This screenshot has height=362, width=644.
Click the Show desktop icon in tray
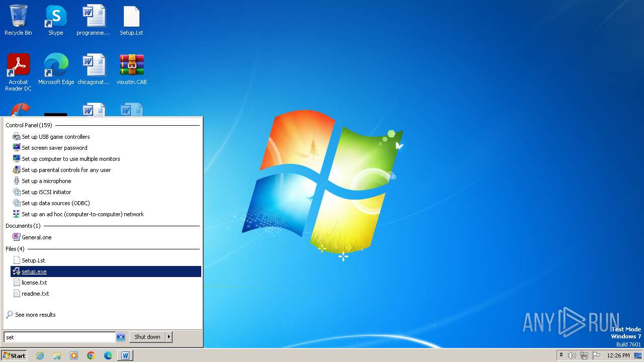pyautogui.click(x=638, y=355)
